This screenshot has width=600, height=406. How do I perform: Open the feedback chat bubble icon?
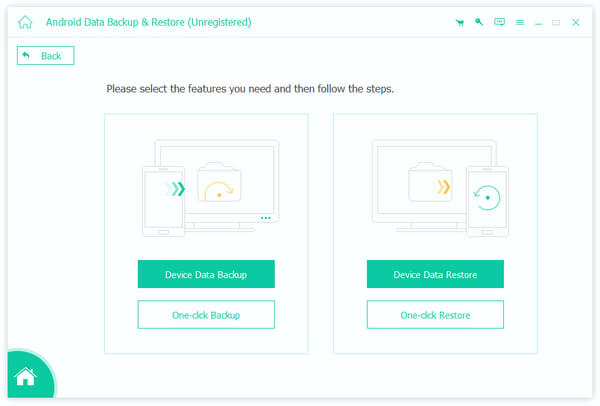tap(499, 22)
